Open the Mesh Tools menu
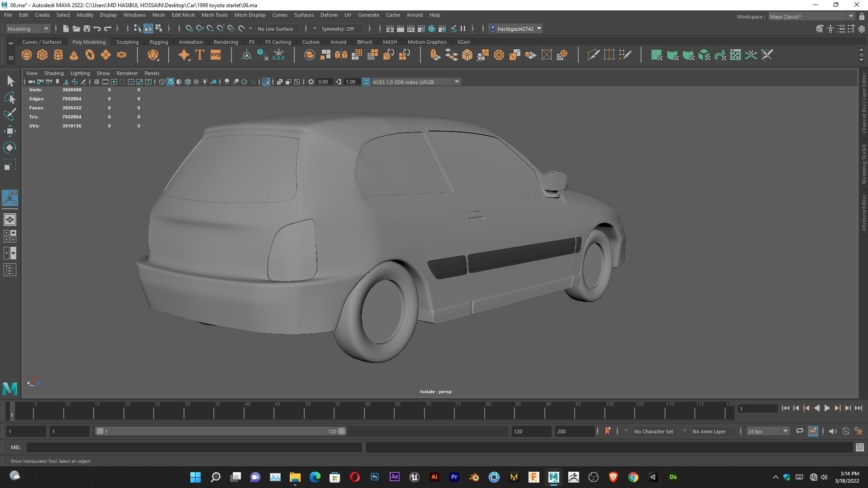 coord(214,15)
